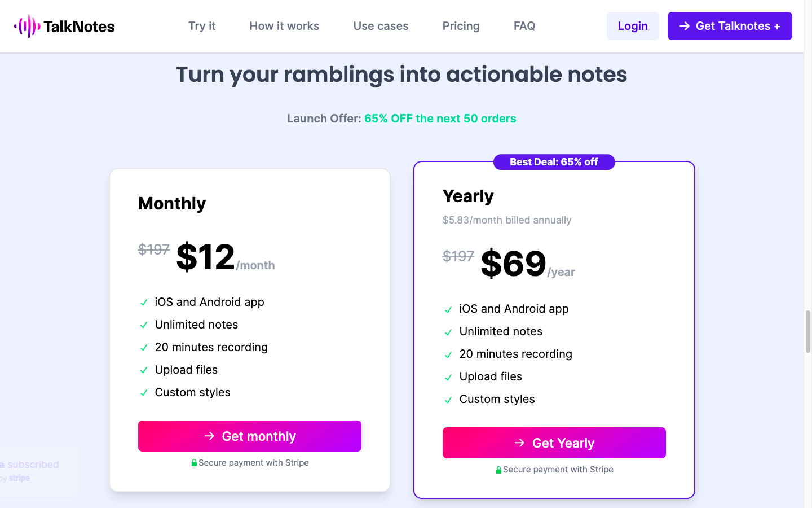Click the arrow icon inside Get monthly button
812x508 pixels.
pyautogui.click(x=209, y=436)
